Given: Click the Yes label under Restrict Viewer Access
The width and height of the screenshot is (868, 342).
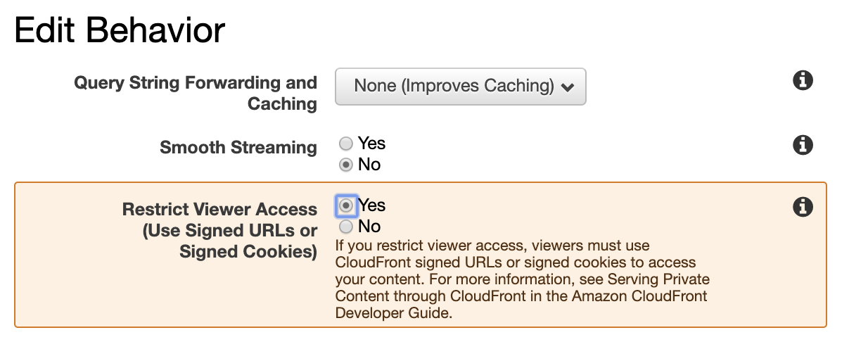Looking at the screenshot, I should [x=371, y=205].
